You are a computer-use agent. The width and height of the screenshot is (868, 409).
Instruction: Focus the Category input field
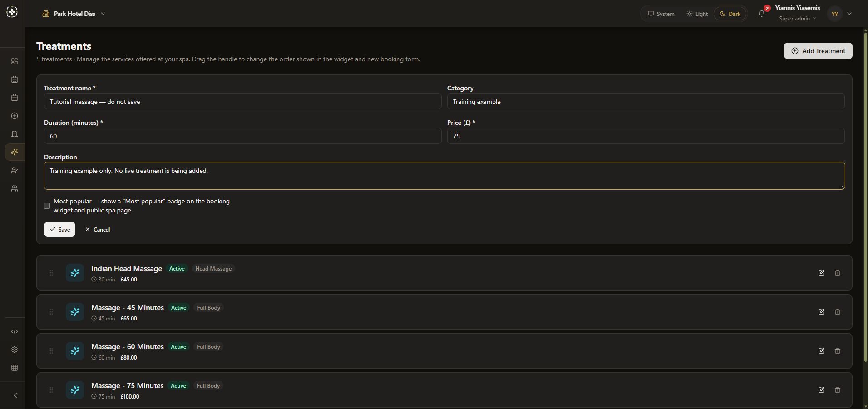click(x=646, y=101)
